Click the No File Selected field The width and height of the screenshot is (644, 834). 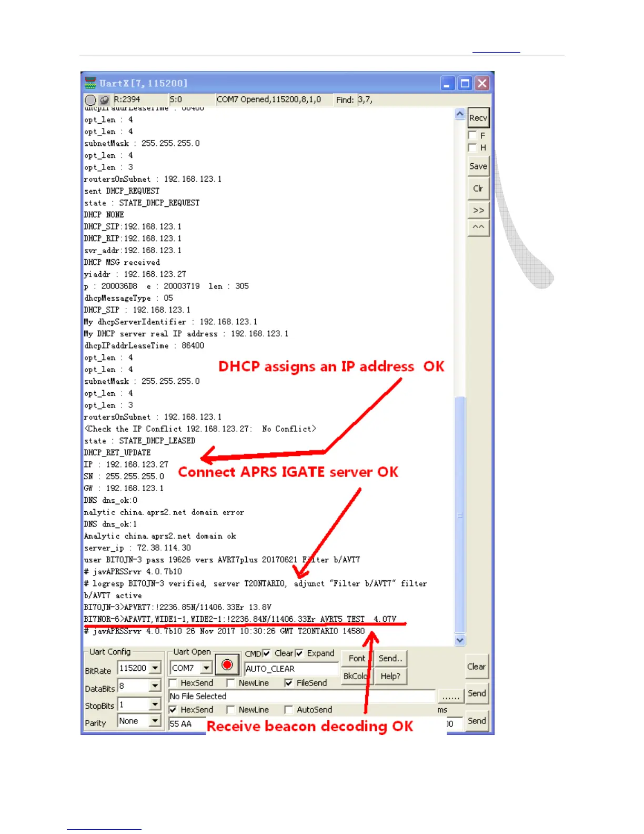302,696
